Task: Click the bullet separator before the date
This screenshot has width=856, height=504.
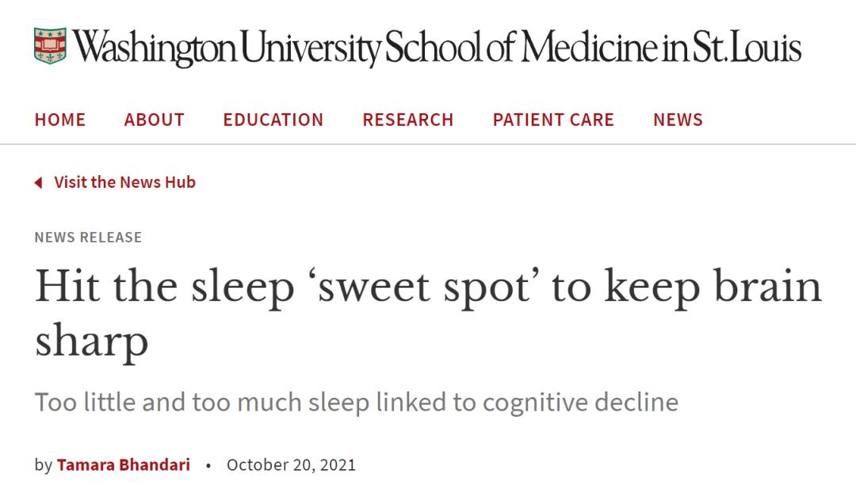Action: (x=208, y=465)
